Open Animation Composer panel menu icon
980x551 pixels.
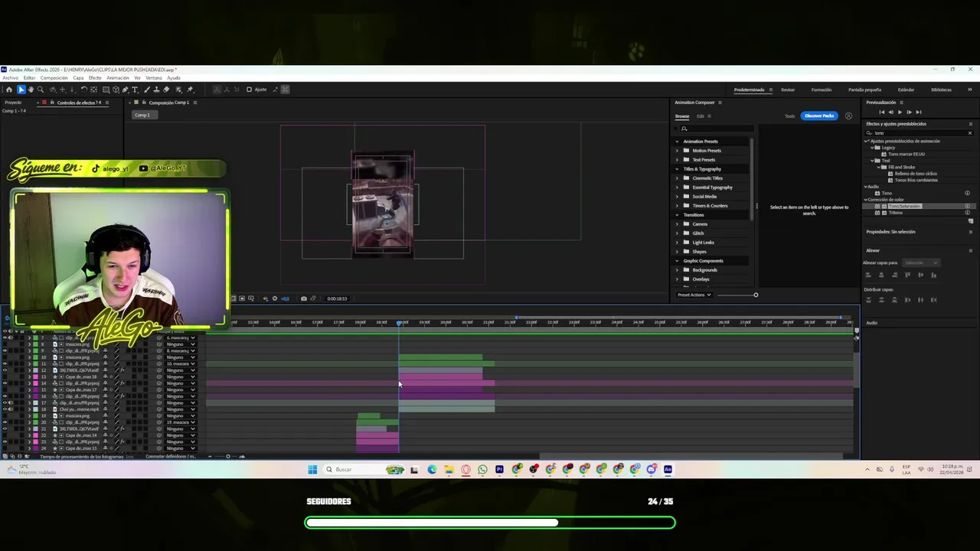point(720,103)
